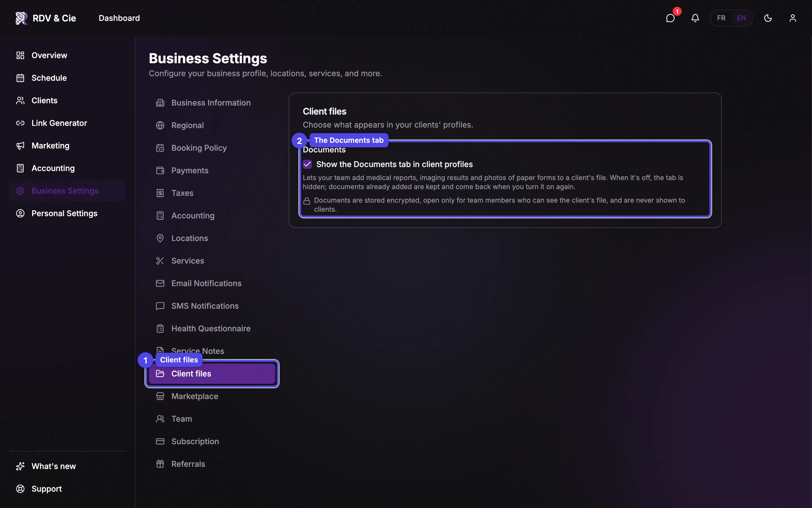Click the Marketplace store icon
Viewport: 812px width, 508px height.
160,397
